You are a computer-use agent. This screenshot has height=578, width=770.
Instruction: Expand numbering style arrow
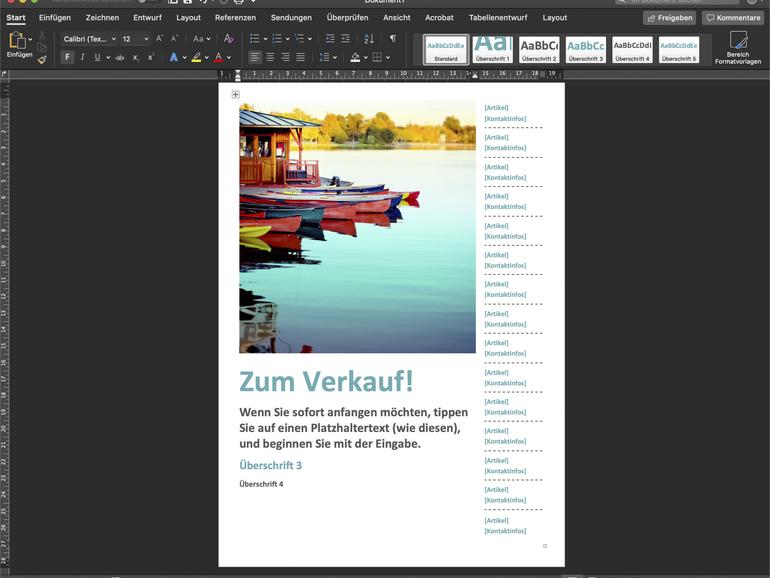(288, 39)
